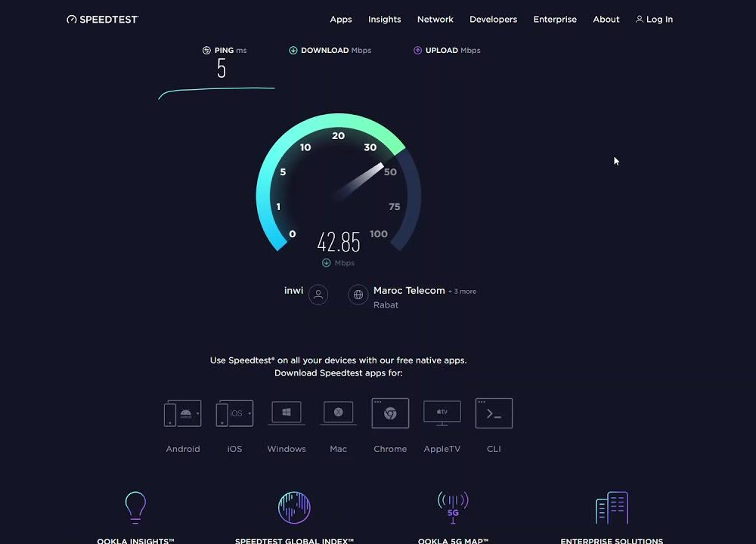Open the Windows app download icon
The image size is (756, 544).
tap(287, 413)
